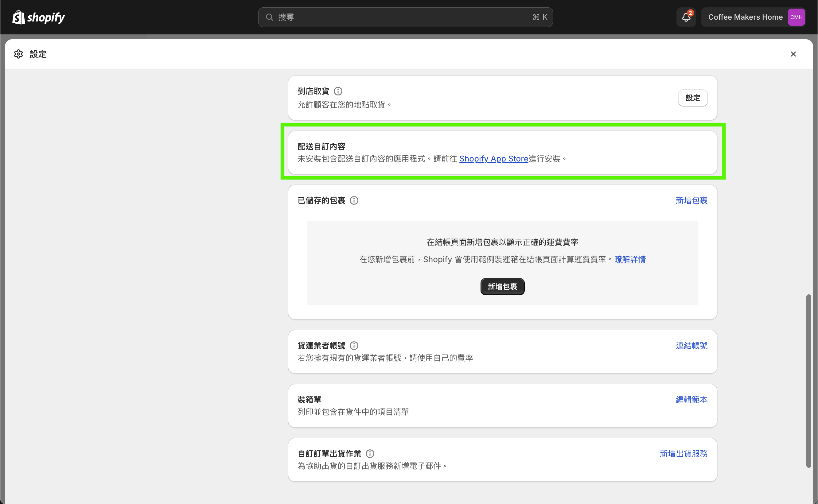Show info icon next to 貨運業者帳號
Screen dimensions: 818x504
point(354,346)
